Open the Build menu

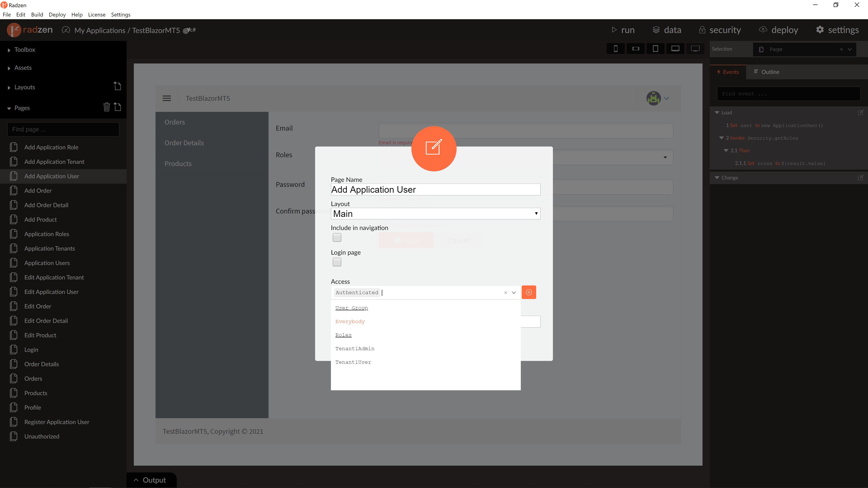(37, 14)
